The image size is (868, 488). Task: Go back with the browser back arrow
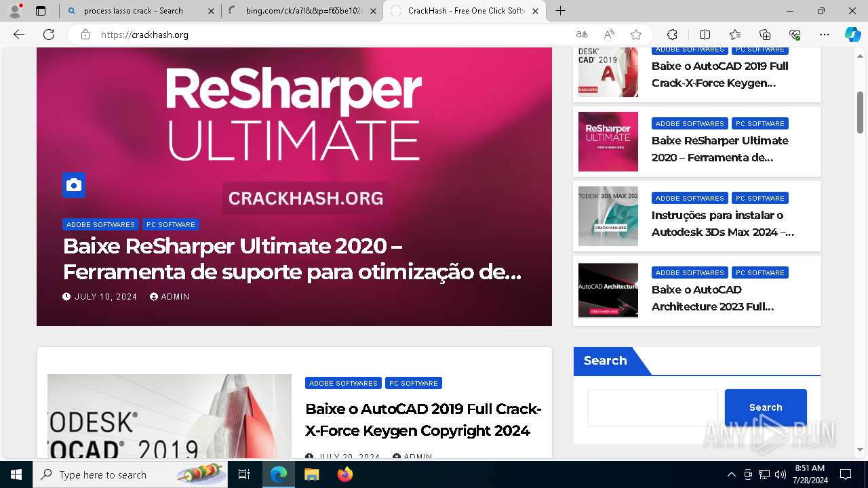pyautogui.click(x=19, y=35)
